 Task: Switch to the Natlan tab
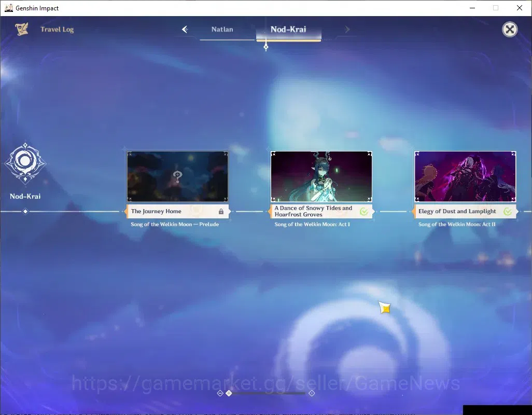click(x=222, y=30)
